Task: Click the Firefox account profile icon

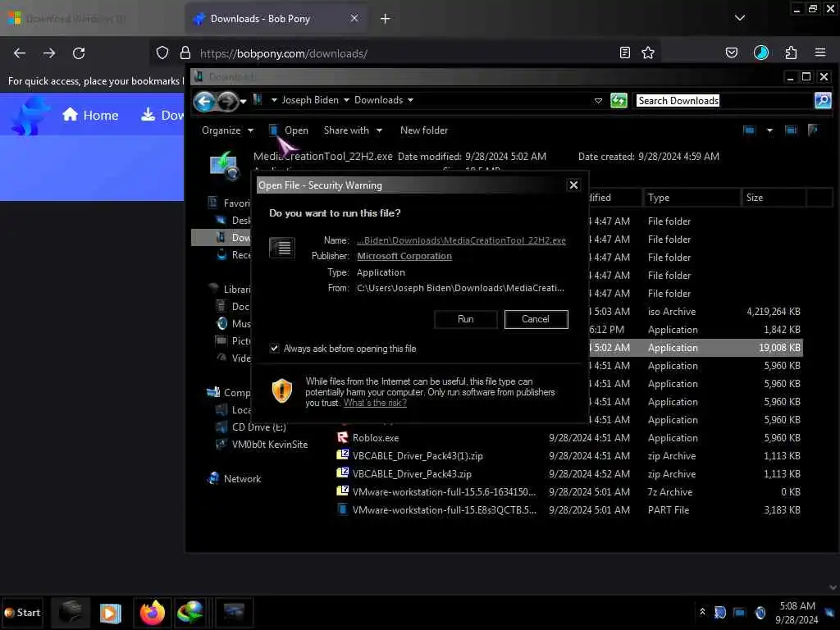Action: (760, 52)
